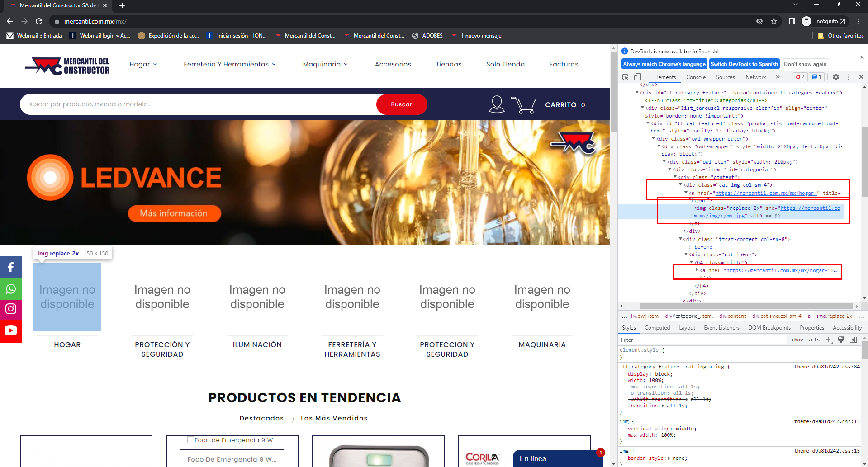Show the red error count badge
Viewport: 868px width, 467px height.
tap(800, 77)
